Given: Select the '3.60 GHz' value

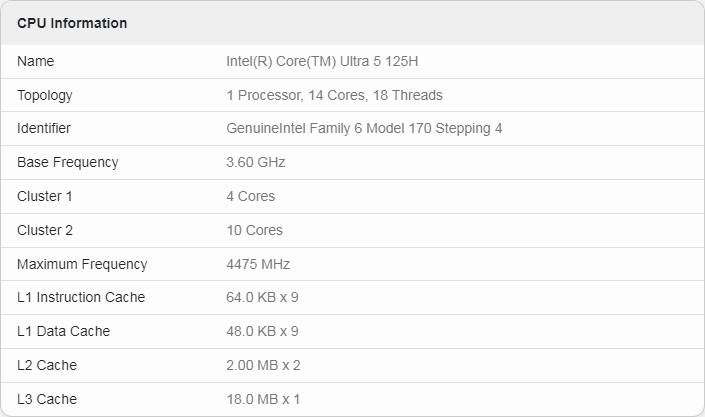Looking at the screenshot, I should pos(255,162).
